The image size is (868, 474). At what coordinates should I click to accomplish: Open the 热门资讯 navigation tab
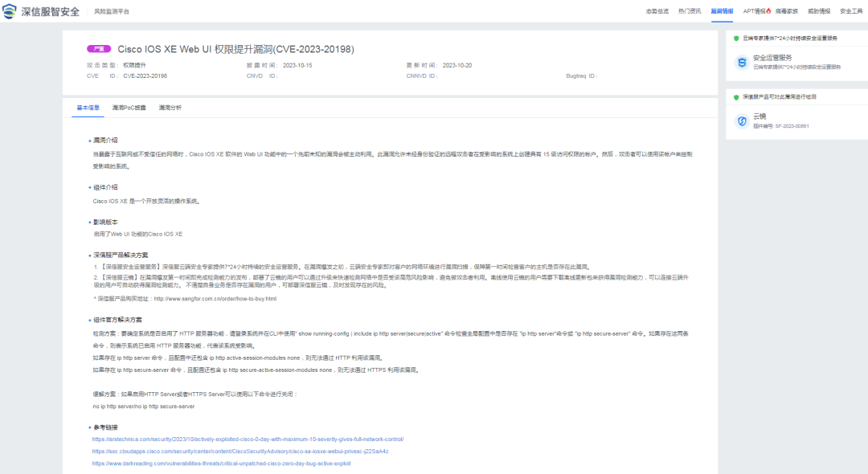[690, 11]
